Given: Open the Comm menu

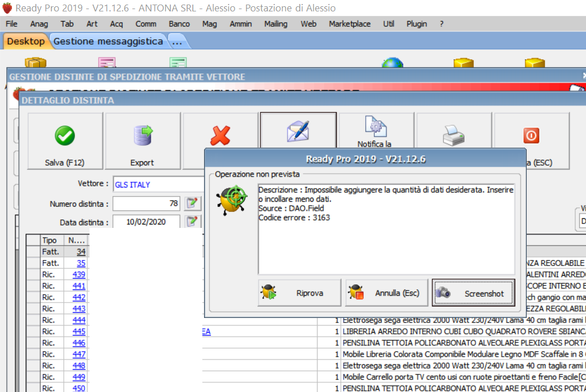Looking at the screenshot, I should click(146, 24).
